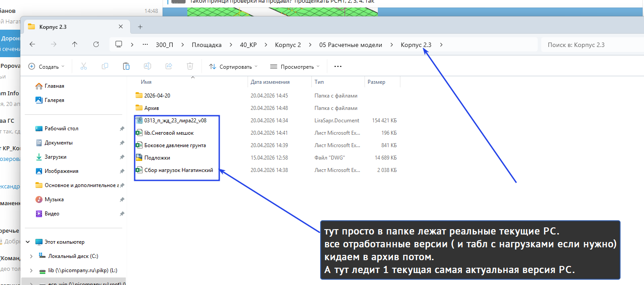Open the Корпус 2 breadcrumb
644x285 pixels.
pyautogui.click(x=288, y=45)
